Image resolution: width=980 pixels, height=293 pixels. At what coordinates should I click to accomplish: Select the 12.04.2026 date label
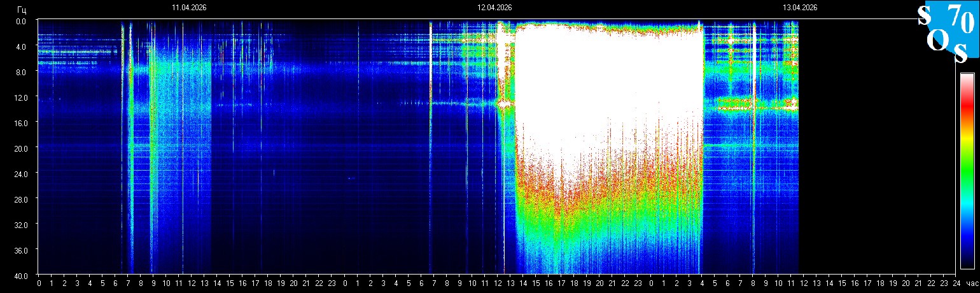pyautogui.click(x=494, y=8)
